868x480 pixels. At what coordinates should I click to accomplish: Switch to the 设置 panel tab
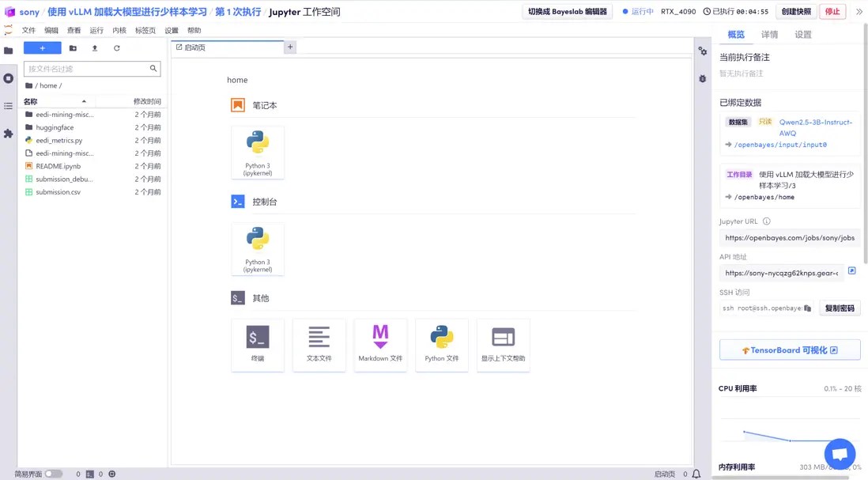[803, 34]
